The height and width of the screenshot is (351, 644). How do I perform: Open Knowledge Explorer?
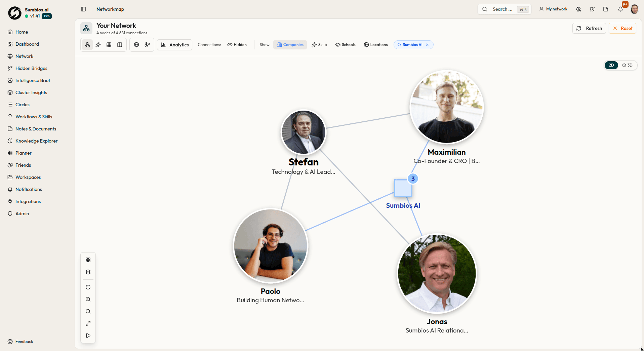point(36,141)
